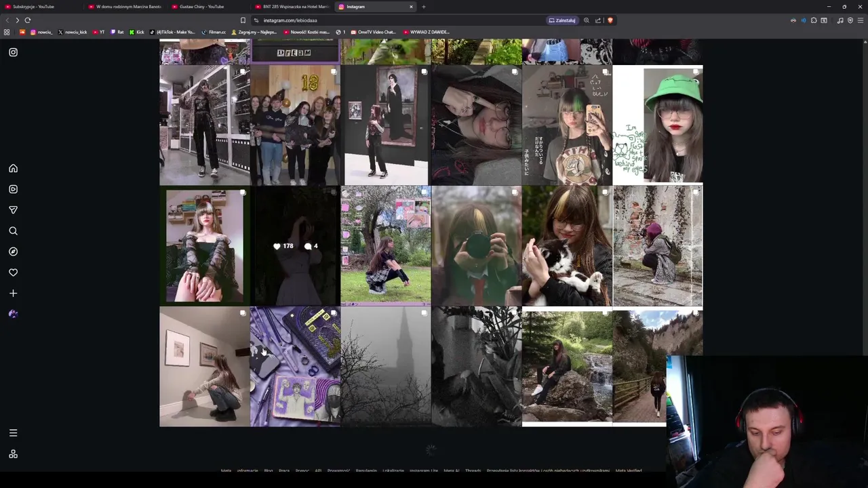This screenshot has height=488, width=868.
Task: Open the store aisle outfit photo post
Action: (x=204, y=125)
